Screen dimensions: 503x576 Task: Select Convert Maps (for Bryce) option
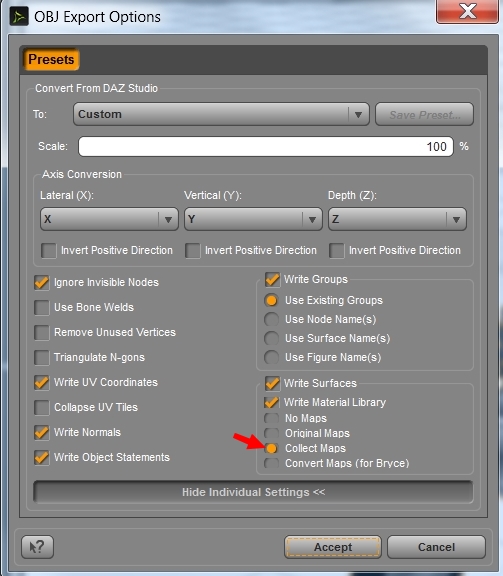click(272, 464)
